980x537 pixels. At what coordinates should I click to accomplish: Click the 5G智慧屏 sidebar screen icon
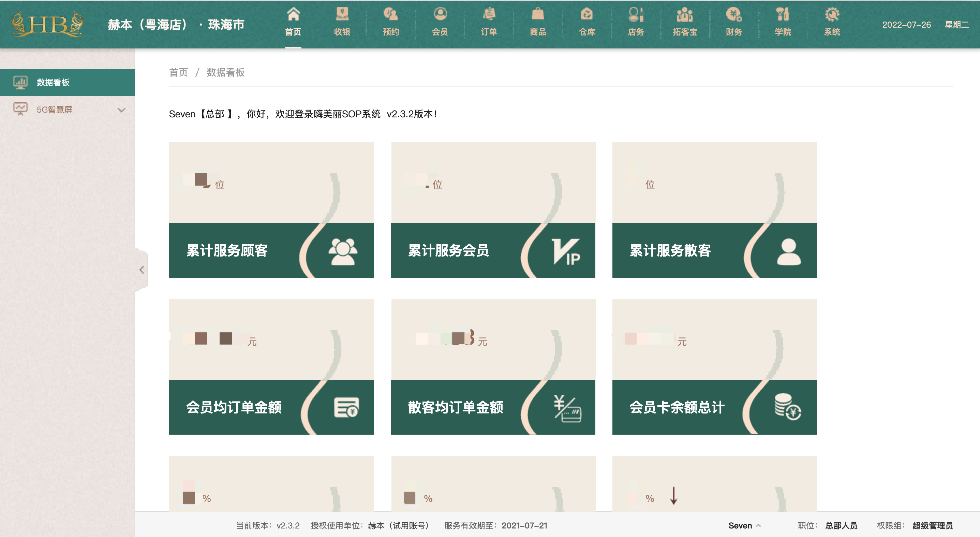point(20,110)
